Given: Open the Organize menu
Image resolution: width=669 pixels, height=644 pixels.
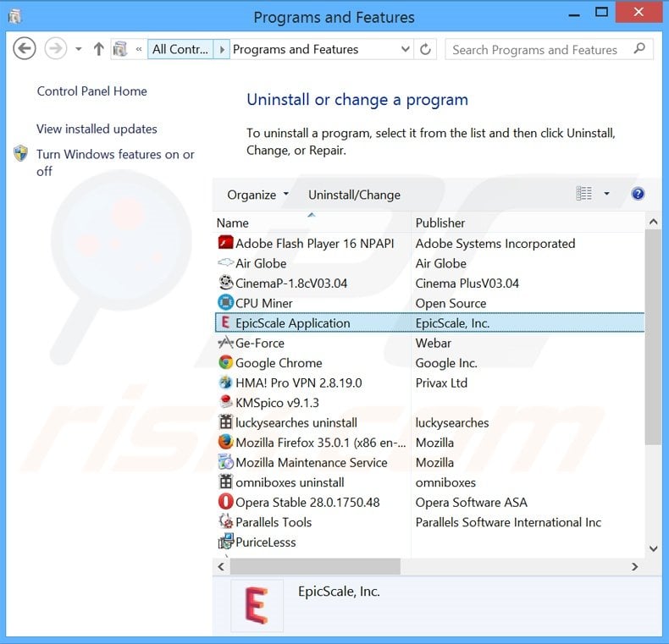Looking at the screenshot, I should 257,195.
